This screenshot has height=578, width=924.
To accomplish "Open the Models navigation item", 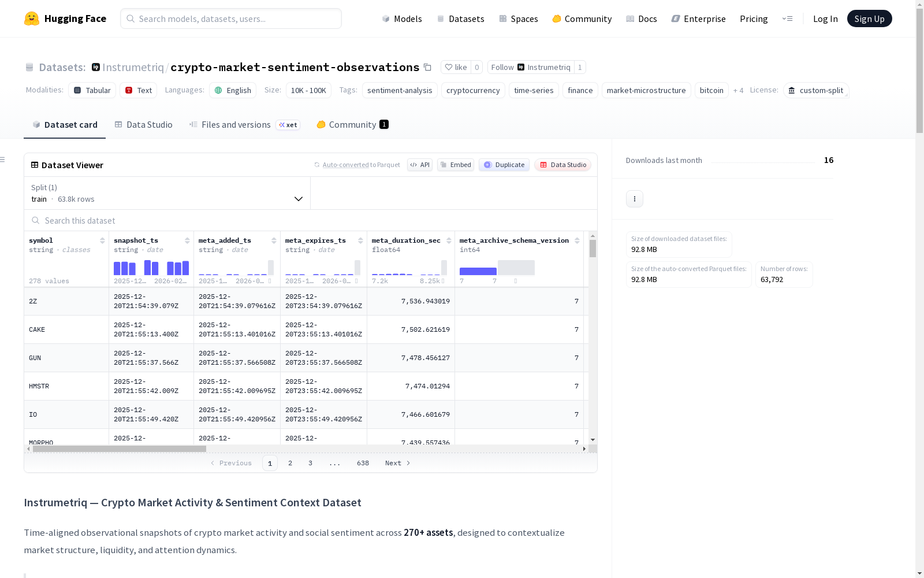I will pyautogui.click(x=402, y=18).
